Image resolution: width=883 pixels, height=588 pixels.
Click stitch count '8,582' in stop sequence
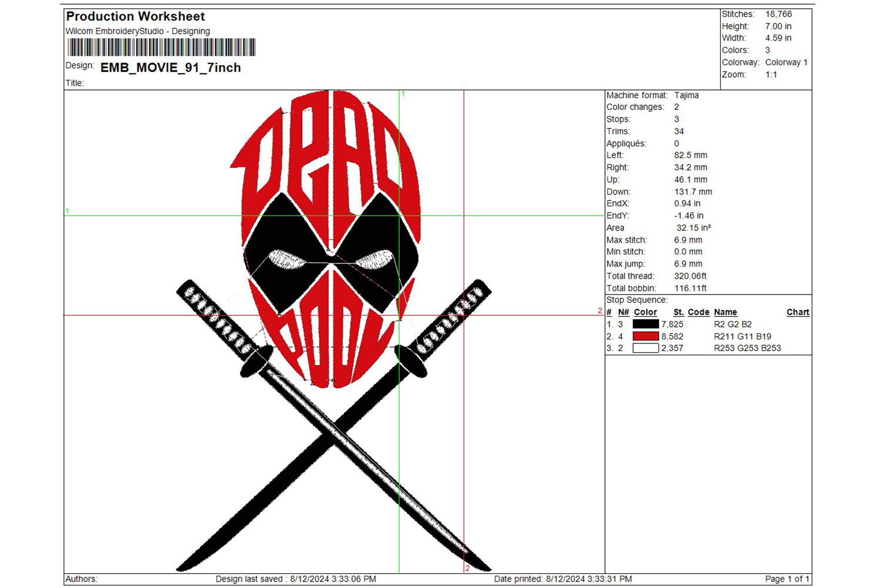pos(673,337)
